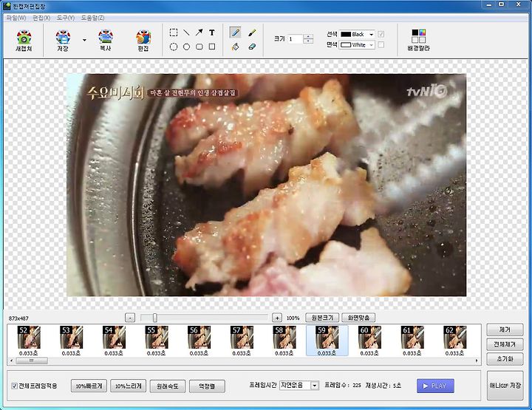Select the text T tool
The height and width of the screenshot is (410, 532).
(x=212, y=33)
